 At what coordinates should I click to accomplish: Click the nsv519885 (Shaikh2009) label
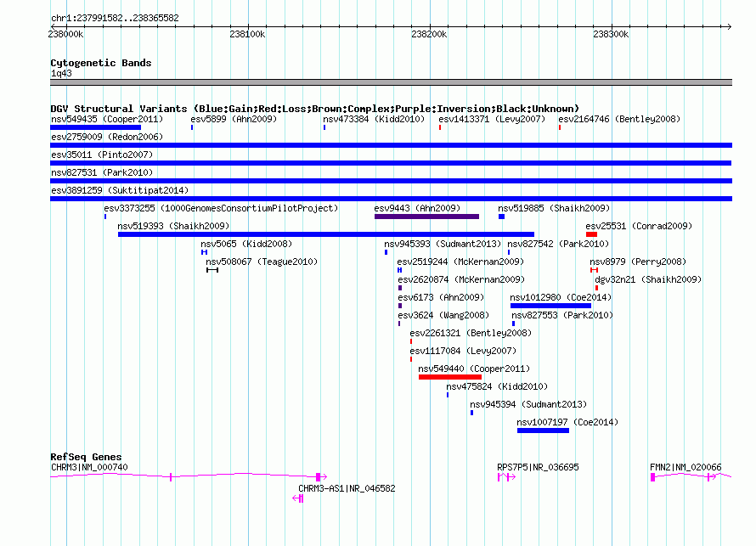(x=554, y=208)
